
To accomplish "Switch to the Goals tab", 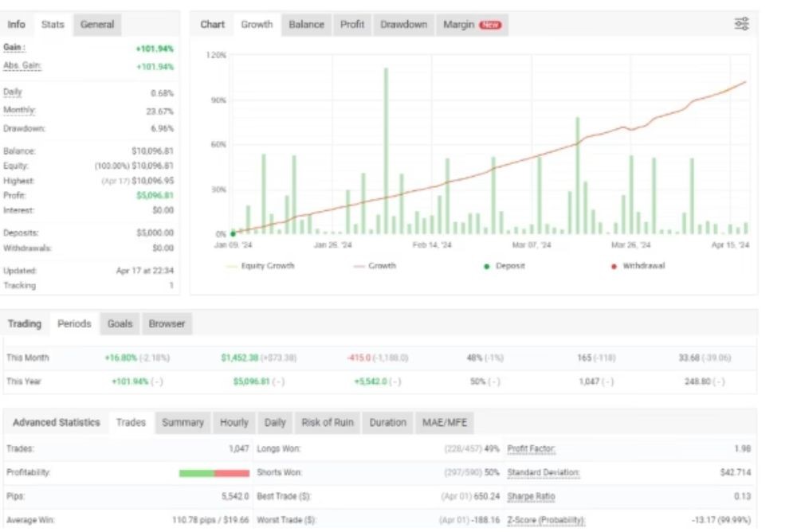I will [x=120, y=324].
